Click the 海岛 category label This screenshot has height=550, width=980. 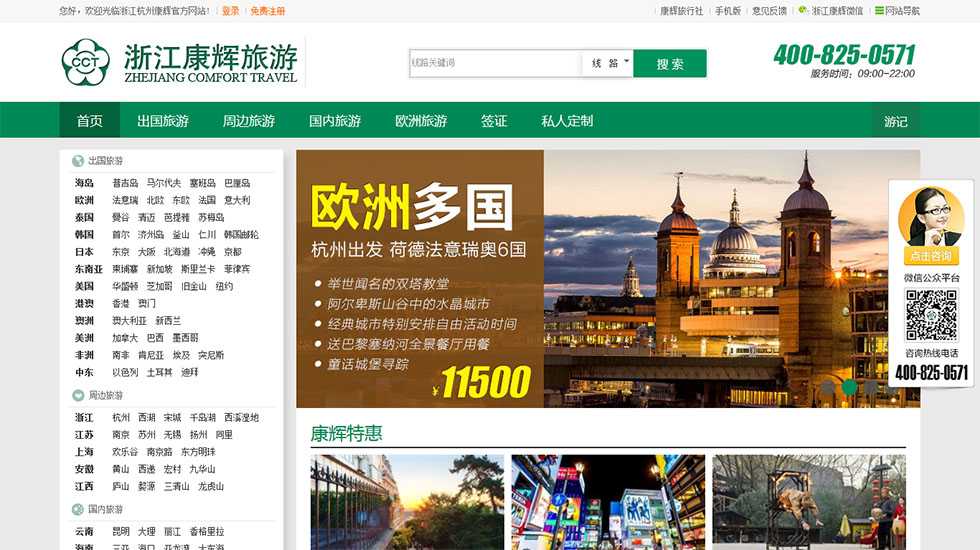[84, 183]
